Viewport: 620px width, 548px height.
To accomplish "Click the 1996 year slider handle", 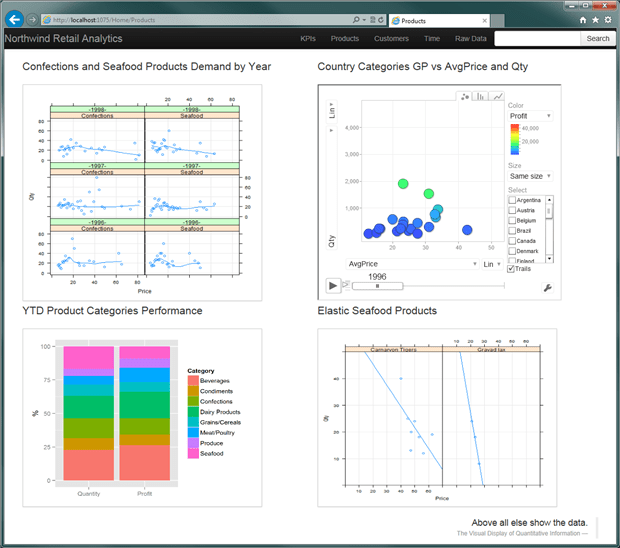I will point(377,286).
